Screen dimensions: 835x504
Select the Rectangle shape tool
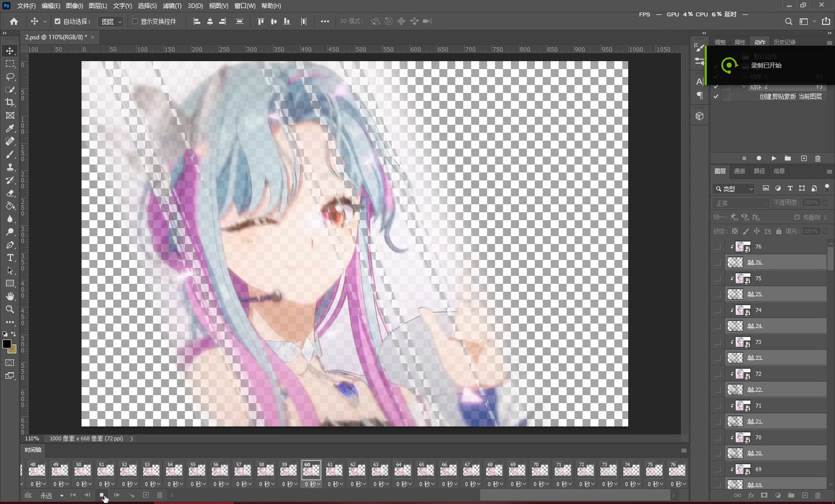tap(10, 283)
